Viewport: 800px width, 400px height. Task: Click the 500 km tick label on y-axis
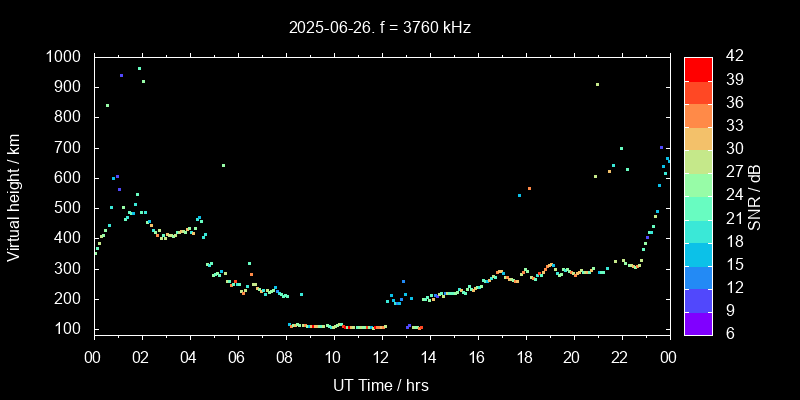pos(68,208)
